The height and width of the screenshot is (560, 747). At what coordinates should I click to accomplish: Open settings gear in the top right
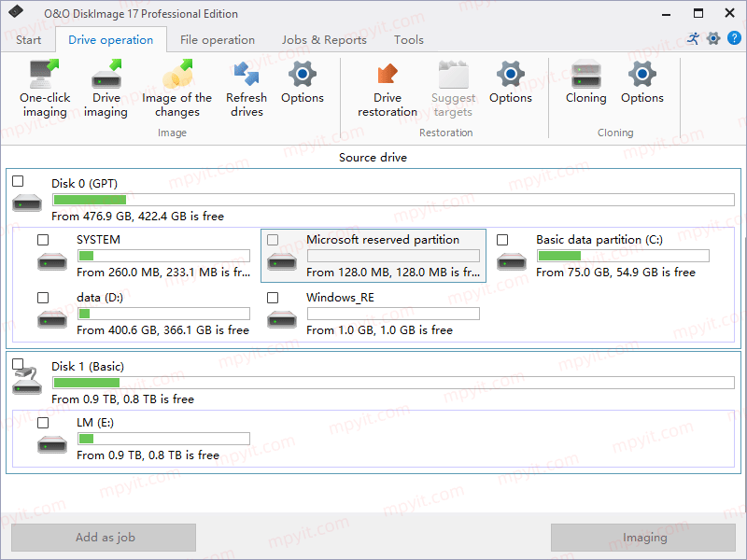coord(713,38)
